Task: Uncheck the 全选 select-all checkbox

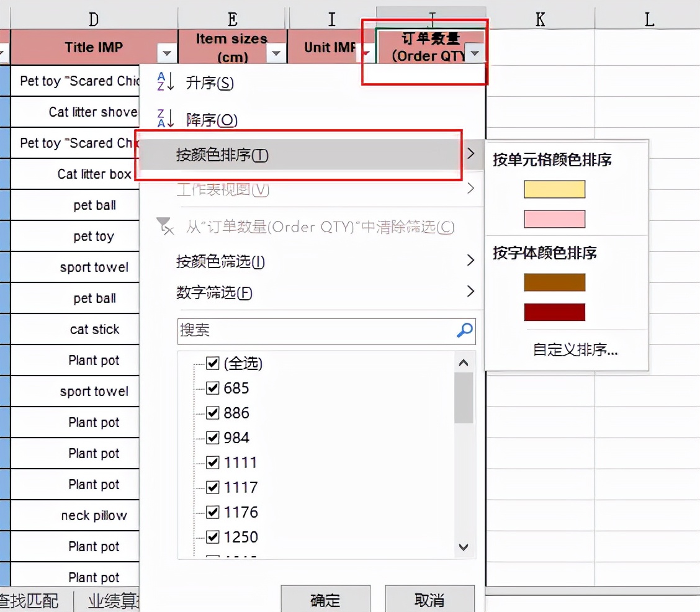Action: (213, 362)
